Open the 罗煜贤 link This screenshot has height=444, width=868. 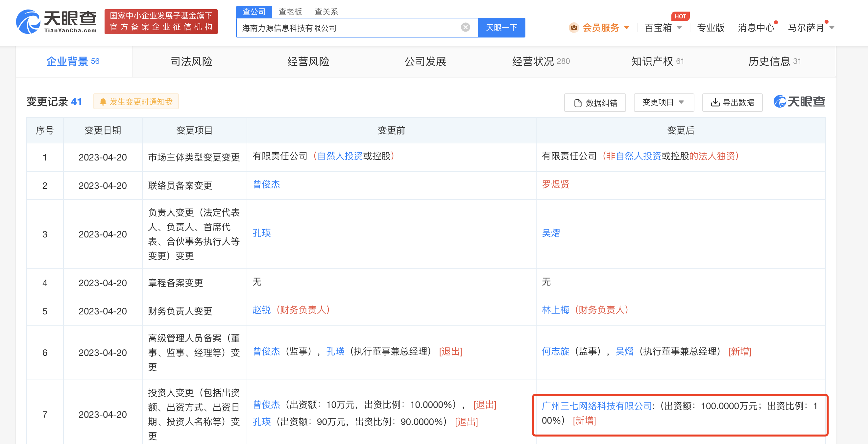coord(555,185)
